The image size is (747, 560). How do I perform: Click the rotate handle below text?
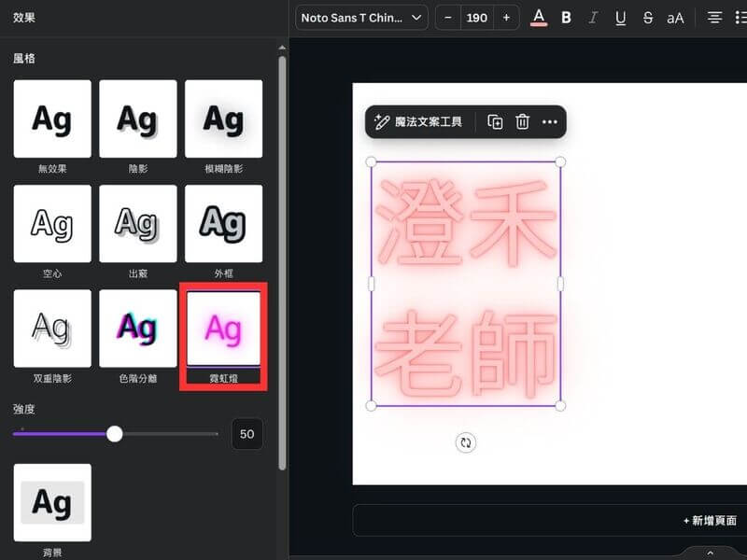click(466, 442)
